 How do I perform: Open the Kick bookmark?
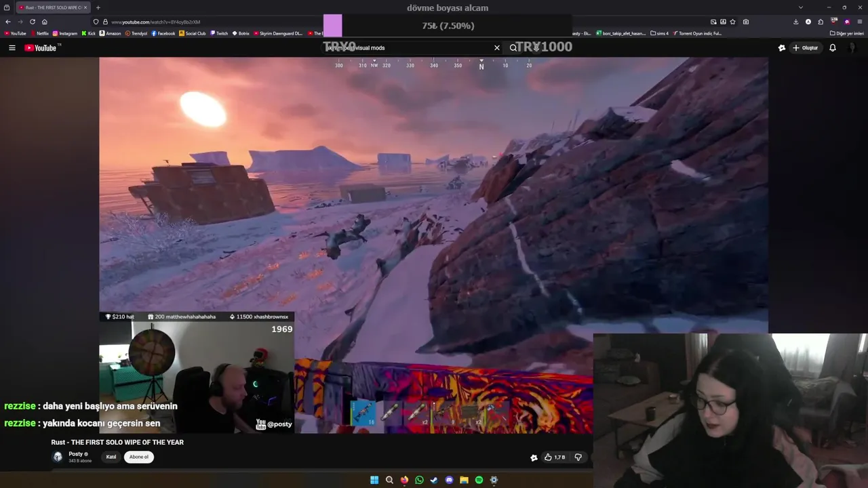click(89, 33)
